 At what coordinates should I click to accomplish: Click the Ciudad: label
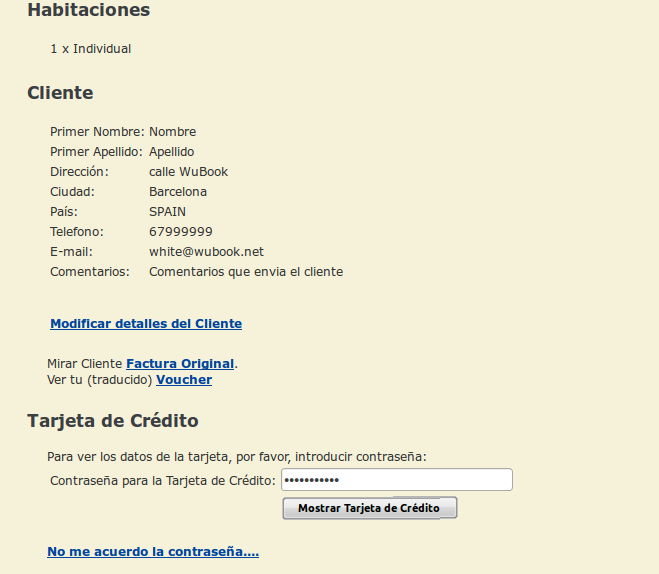[x=72, y=192]
